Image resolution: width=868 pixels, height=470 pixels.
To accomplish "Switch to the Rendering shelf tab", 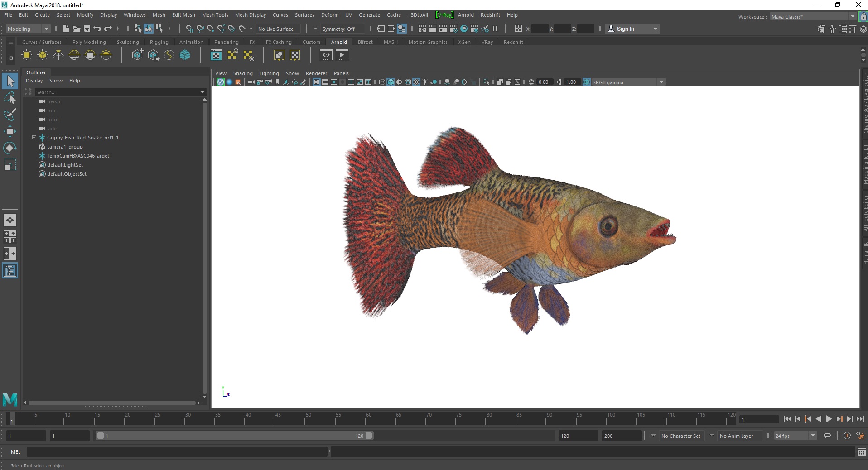I will pos(227,42).
